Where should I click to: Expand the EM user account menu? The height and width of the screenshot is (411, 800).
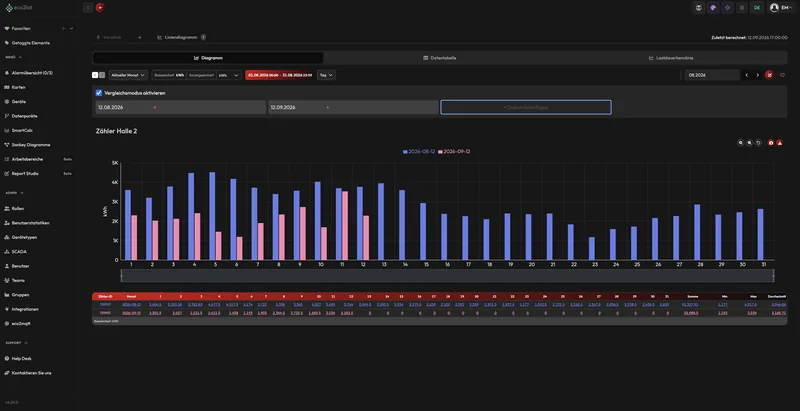pos(781,8)
